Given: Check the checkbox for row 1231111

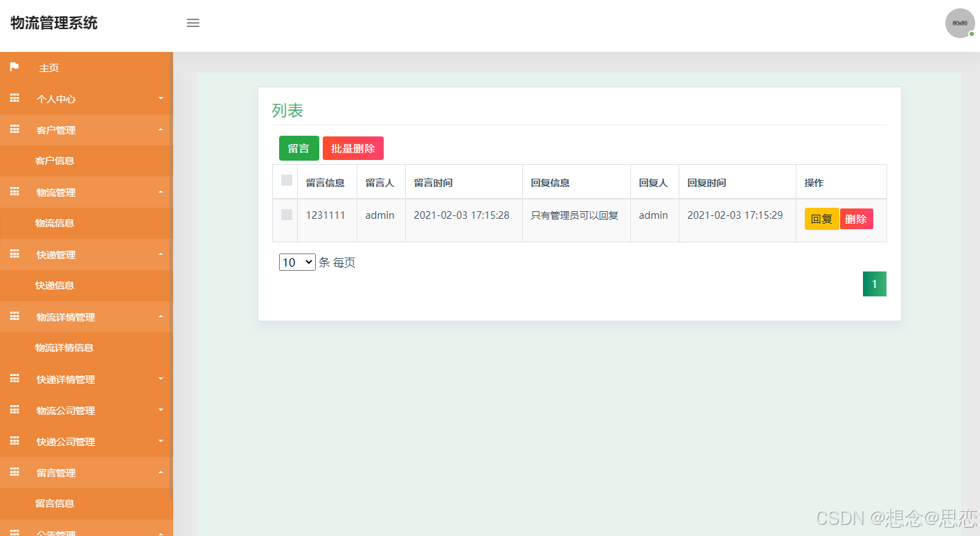Looking at the screenshot, I should pyautogui.click(x=287, y=215).
